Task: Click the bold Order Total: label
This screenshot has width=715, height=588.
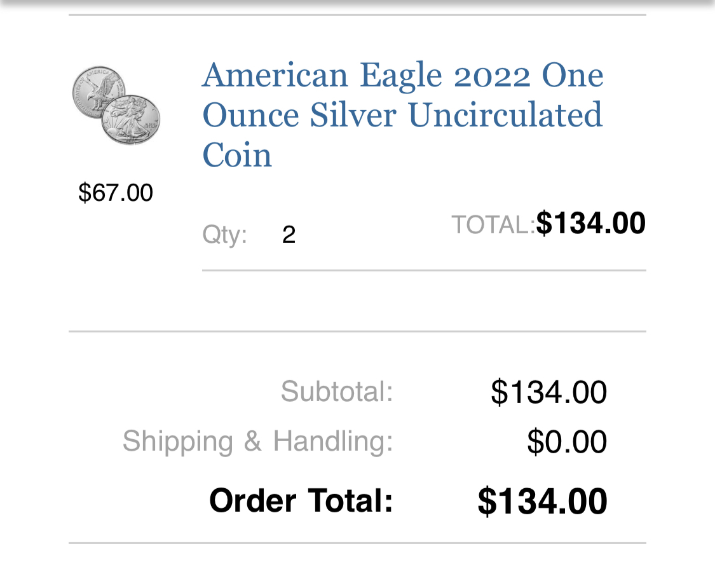Action: click(x=301, y=500)
